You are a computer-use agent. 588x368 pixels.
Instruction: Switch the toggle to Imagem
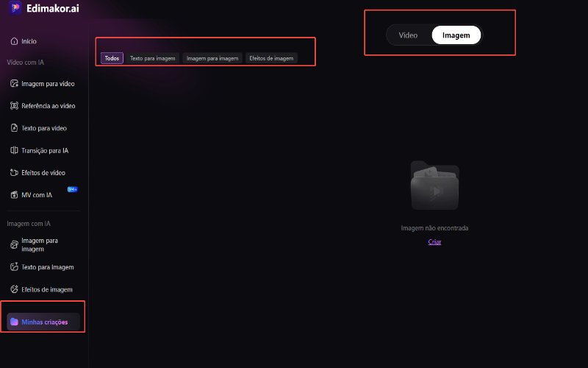[456, 35]
